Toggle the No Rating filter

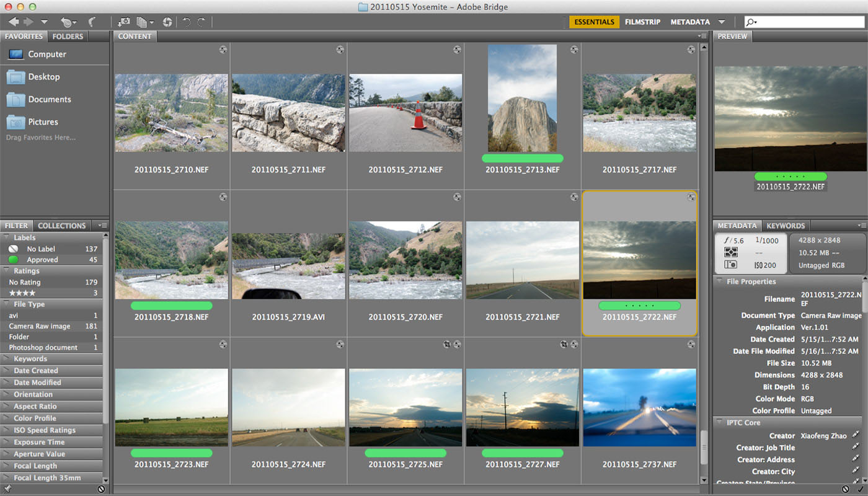[24, 282]
